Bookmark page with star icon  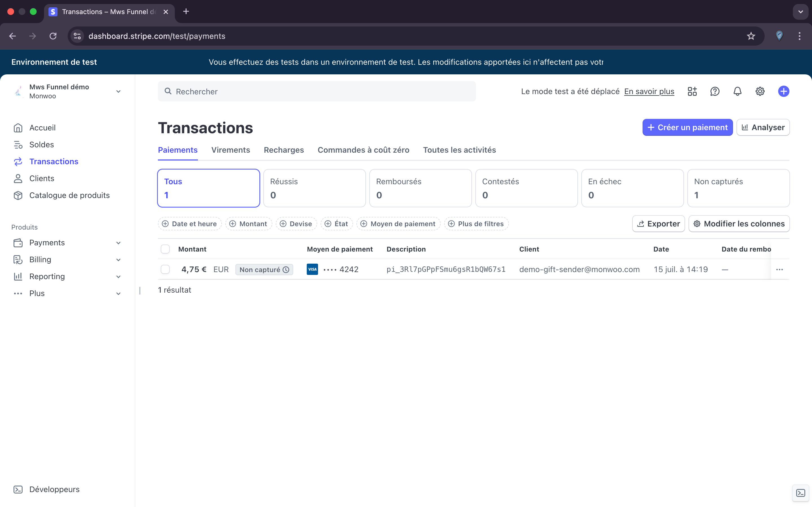pos(751,36)
